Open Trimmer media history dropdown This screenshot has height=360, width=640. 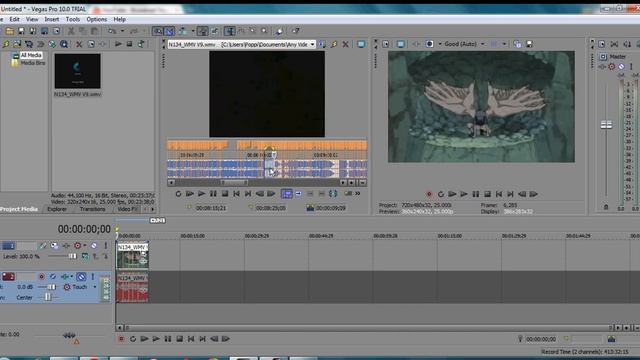(313, 44)
